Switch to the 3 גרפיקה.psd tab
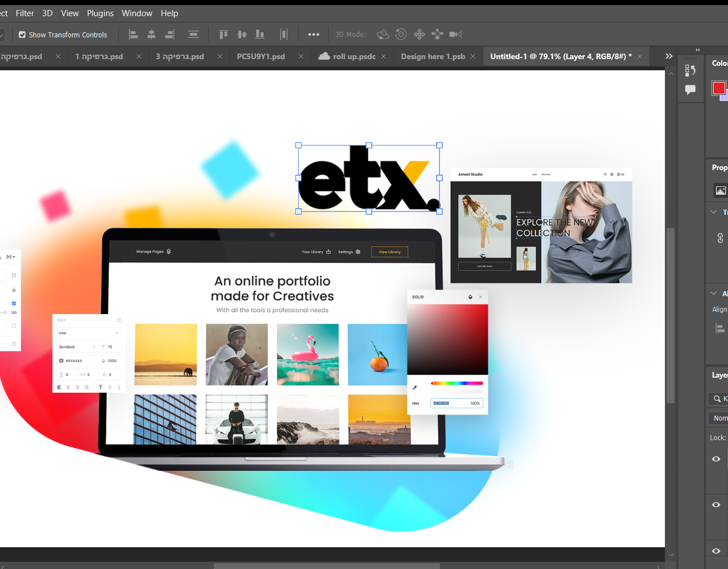 (x=180, y=56)
